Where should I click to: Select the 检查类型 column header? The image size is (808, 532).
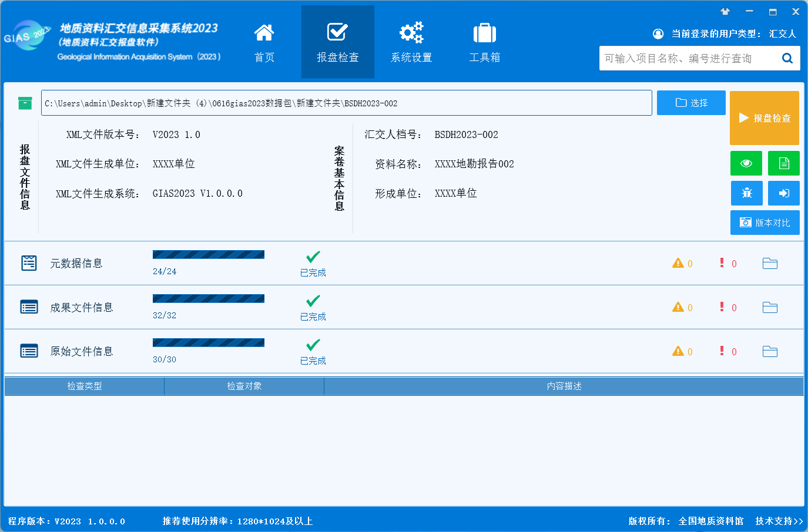pyautogui.click(x=85, y=386)
